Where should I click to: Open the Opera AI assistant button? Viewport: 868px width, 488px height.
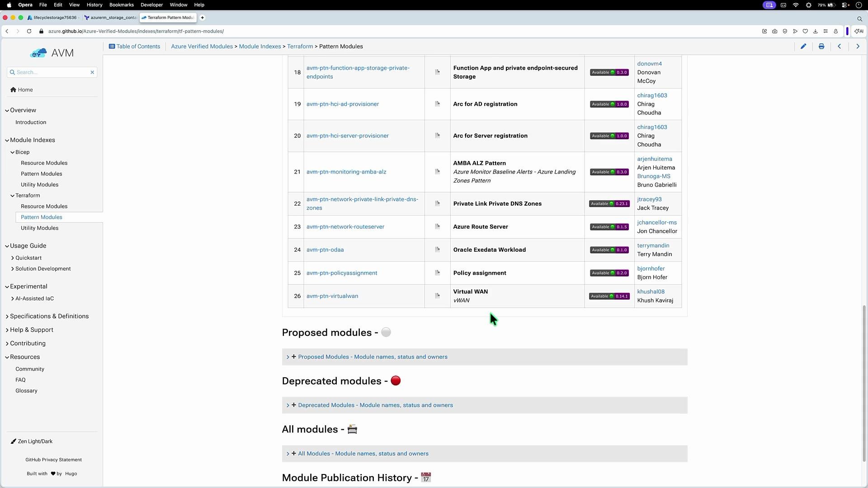[859, 31]
